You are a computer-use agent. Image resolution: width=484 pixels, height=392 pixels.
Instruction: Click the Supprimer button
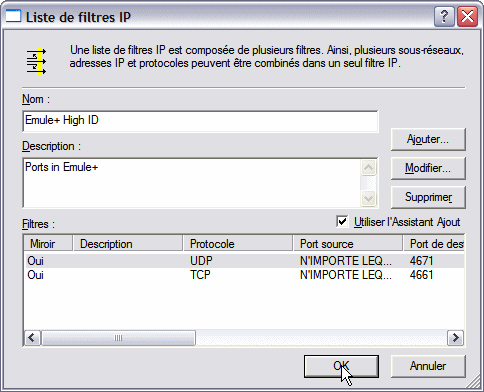428,197
